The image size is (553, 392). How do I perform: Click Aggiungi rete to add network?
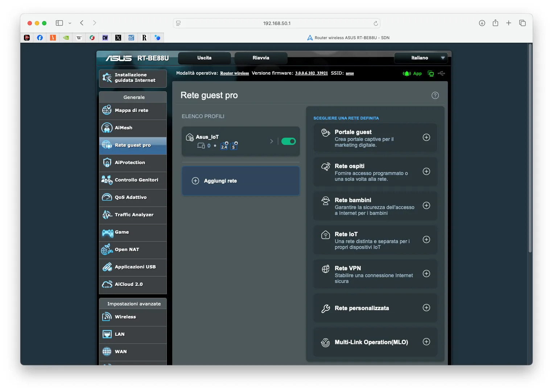pyautogui.click(x=241, y=181)
